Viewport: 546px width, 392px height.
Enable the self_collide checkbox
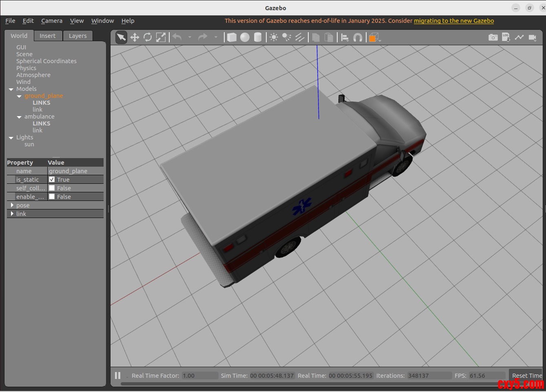[52, 188]
